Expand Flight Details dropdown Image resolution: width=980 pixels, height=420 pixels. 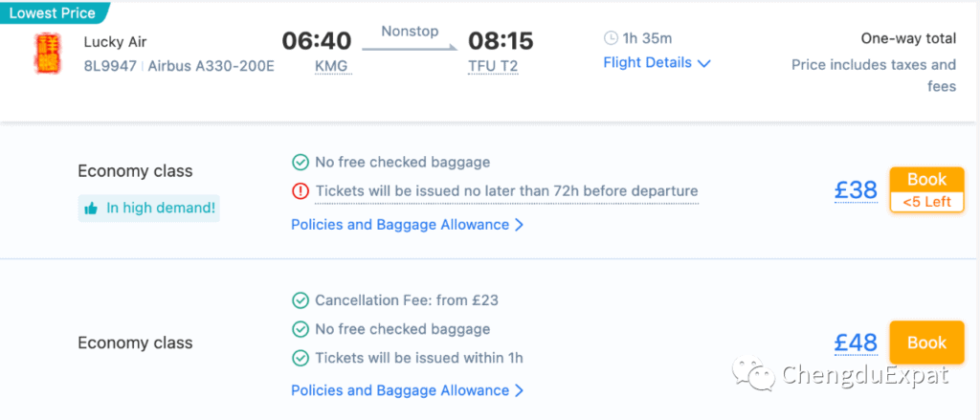[x=657, y=62]
